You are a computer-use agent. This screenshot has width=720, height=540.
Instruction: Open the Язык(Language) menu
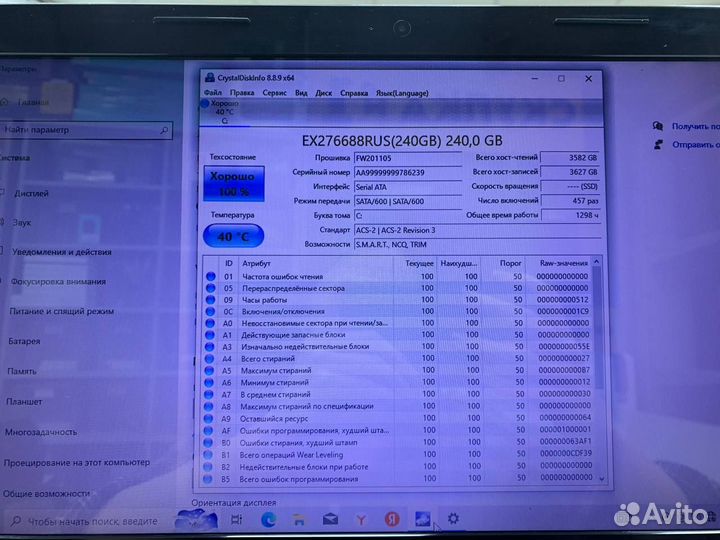pos(402,93)
